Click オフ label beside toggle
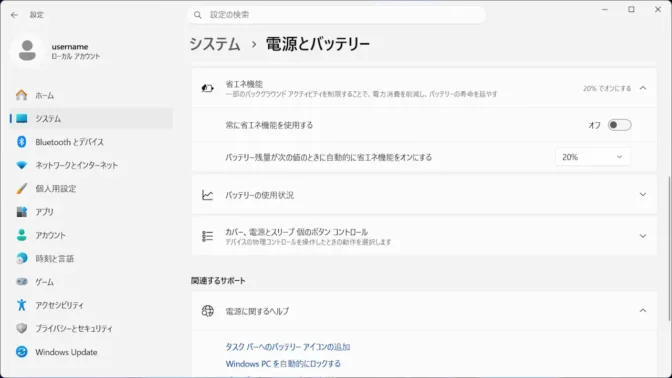672x378 pixels. point(594,125)
